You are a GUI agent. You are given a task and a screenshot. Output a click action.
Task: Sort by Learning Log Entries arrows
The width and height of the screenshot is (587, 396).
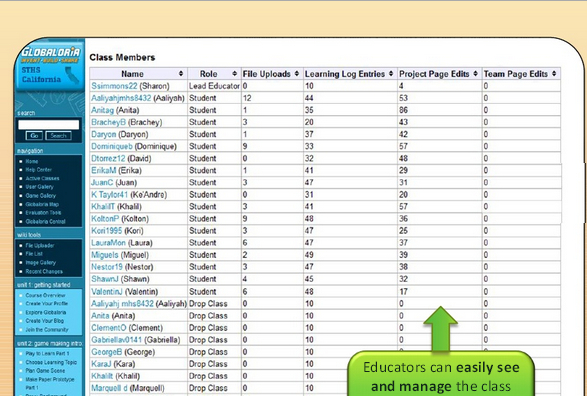coord(391,74)
